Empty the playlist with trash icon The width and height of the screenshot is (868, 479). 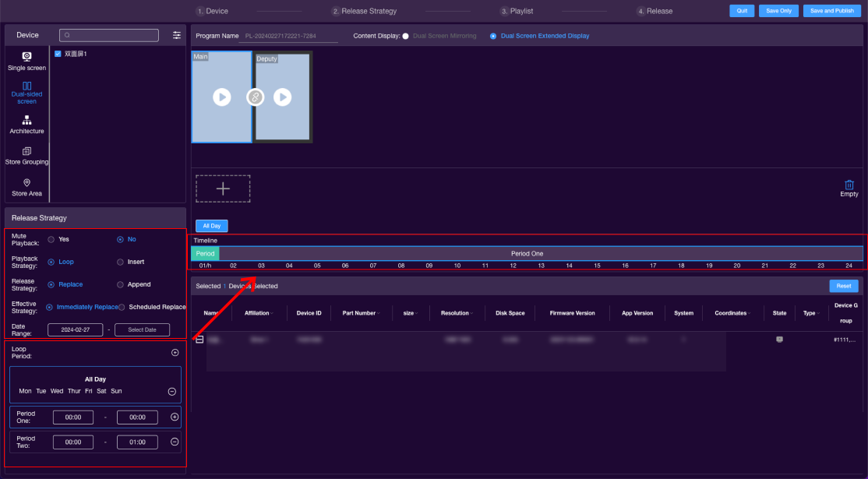(849, 188)
